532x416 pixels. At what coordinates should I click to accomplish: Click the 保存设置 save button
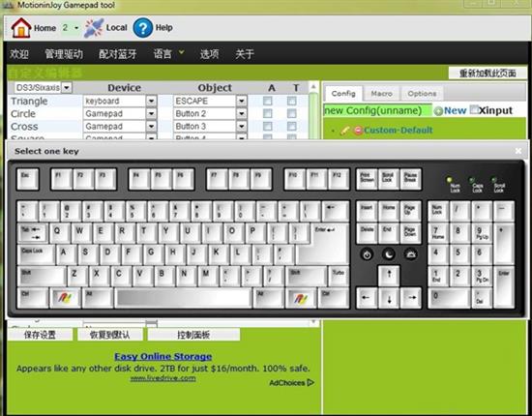coord(40,335)
